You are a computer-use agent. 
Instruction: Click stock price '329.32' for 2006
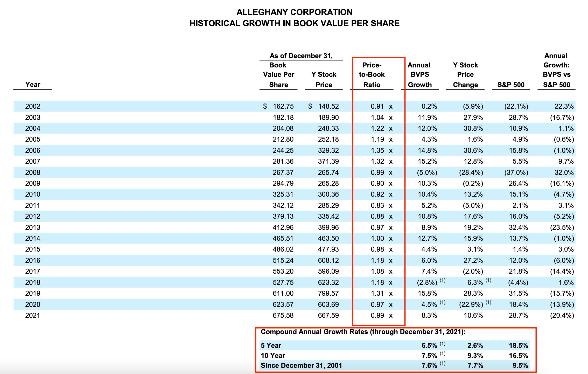[328, 150]
